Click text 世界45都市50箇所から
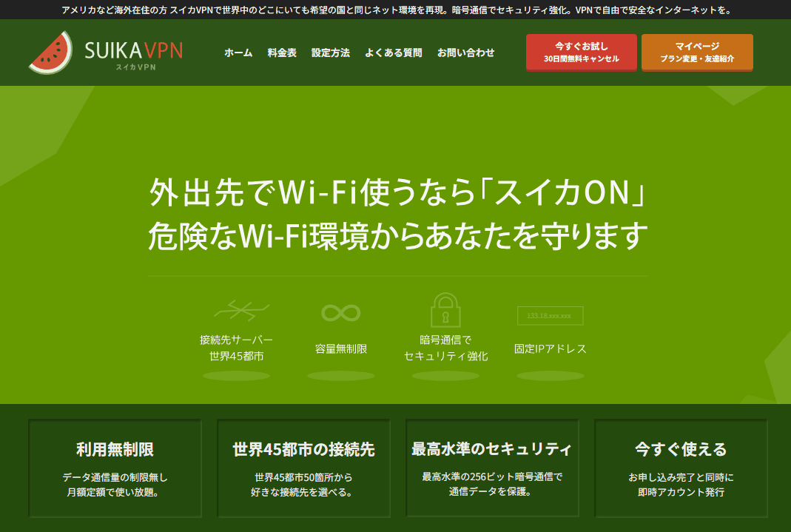Viewport: 791px width, 532px height. coord(303,477)
